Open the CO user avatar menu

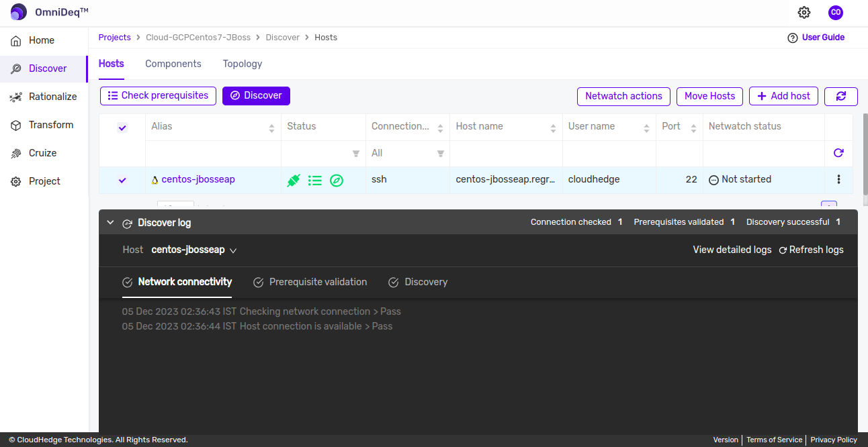coord(835,12)
